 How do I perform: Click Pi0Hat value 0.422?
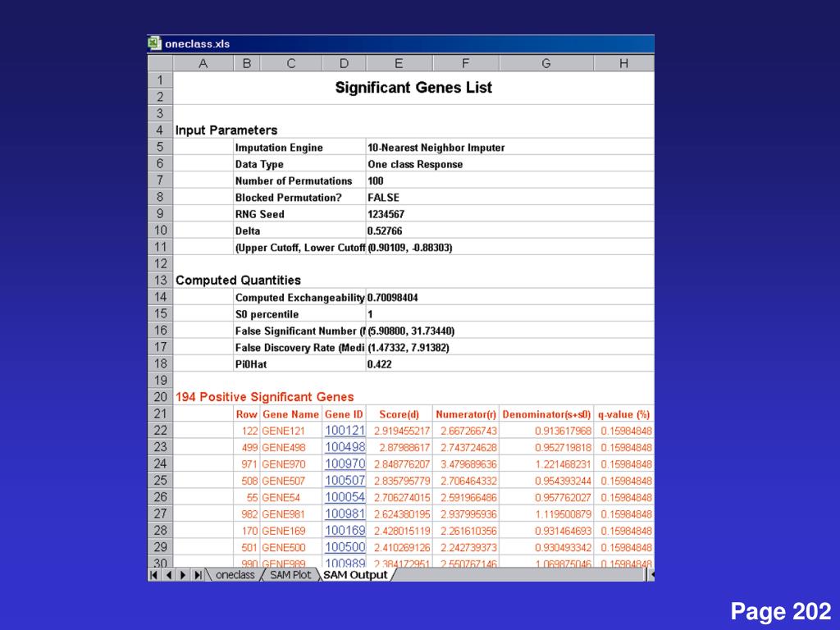pyautogui.click(x=379, y=364)
